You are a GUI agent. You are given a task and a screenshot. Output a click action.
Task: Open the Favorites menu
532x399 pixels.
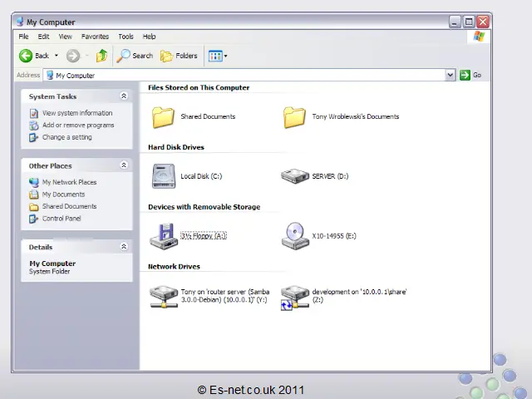95,37
